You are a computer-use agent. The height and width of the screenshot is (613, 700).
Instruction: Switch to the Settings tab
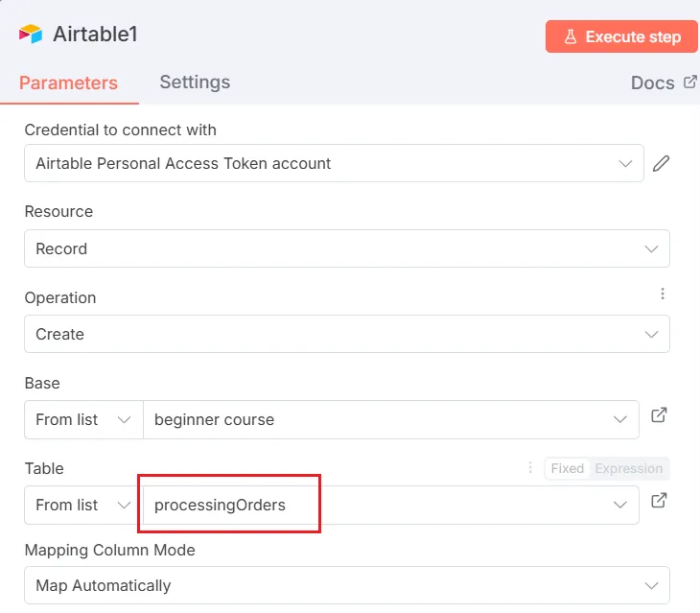pos(195,83)
